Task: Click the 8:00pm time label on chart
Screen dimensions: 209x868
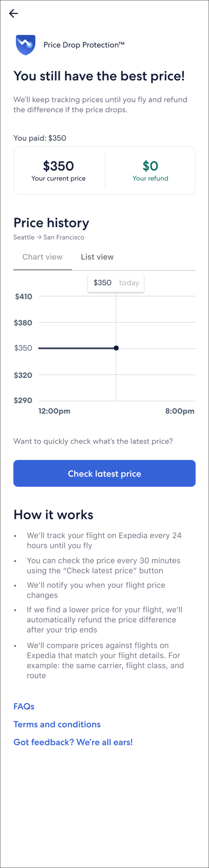Action: coord(180,411)
